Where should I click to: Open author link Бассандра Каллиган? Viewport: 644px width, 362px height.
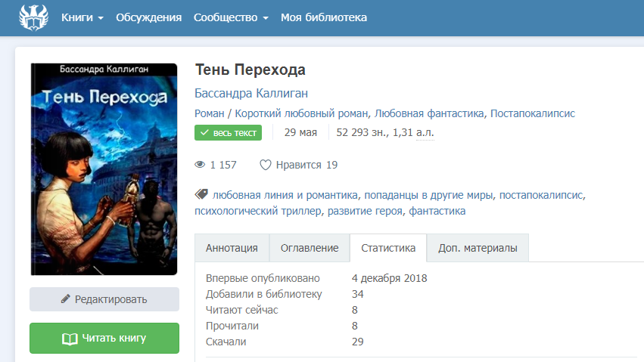(251, 93)
